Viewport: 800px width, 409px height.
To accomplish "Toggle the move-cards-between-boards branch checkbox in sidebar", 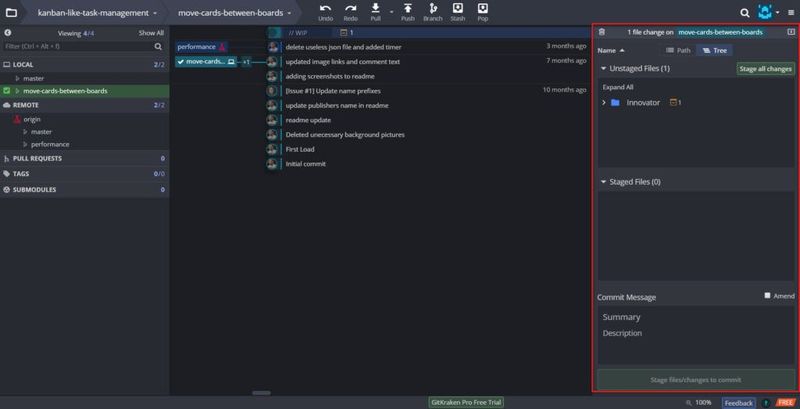I will [7, 91].
